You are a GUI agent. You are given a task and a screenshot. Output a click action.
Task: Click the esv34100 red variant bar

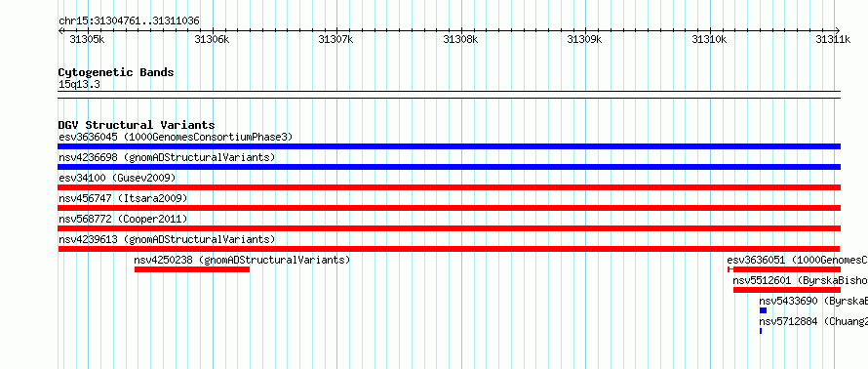449,187
